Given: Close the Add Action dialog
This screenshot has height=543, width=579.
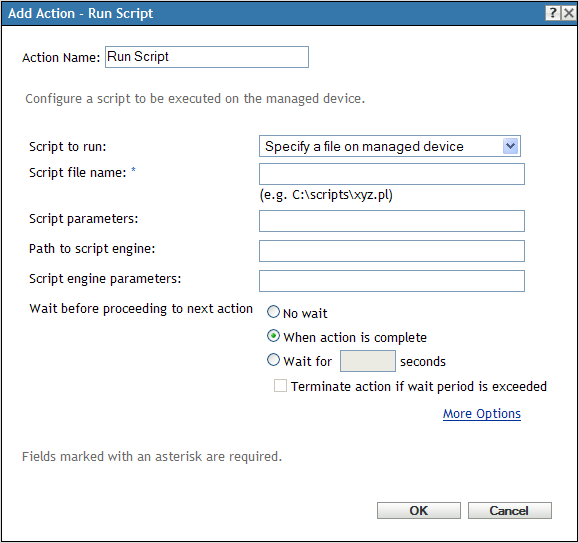Looking at the screenshot, I should [569, 13].
